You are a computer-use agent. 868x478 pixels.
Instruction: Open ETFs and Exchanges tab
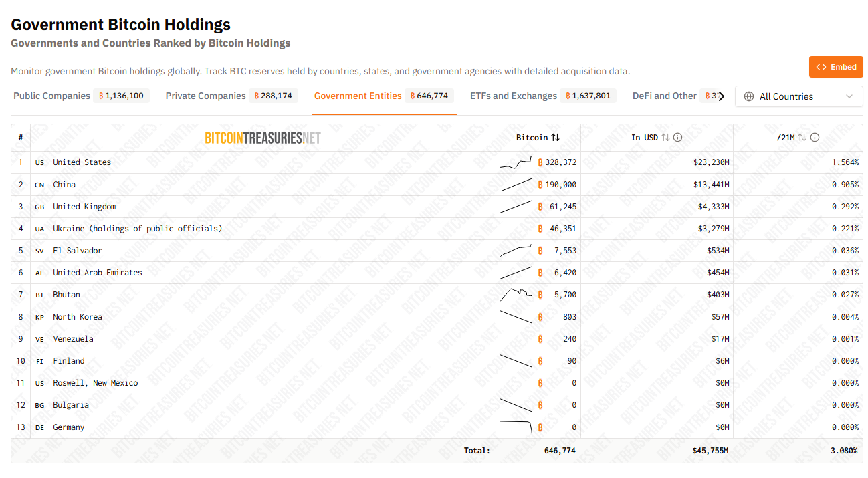pos(514,96)
